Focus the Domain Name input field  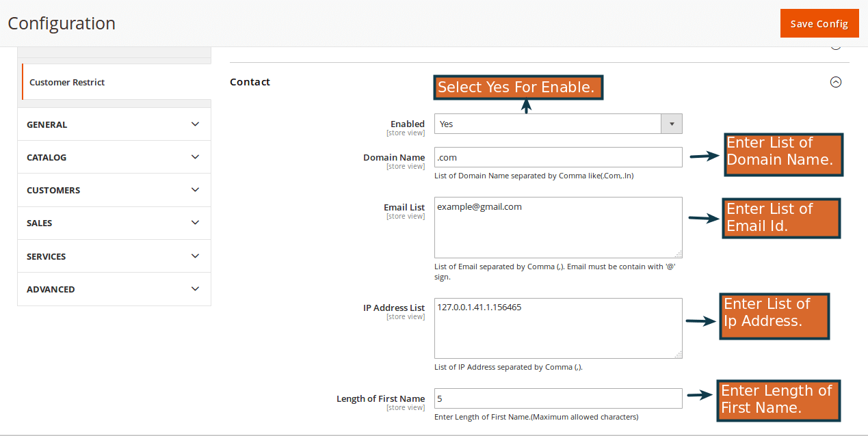pos(558,157)
